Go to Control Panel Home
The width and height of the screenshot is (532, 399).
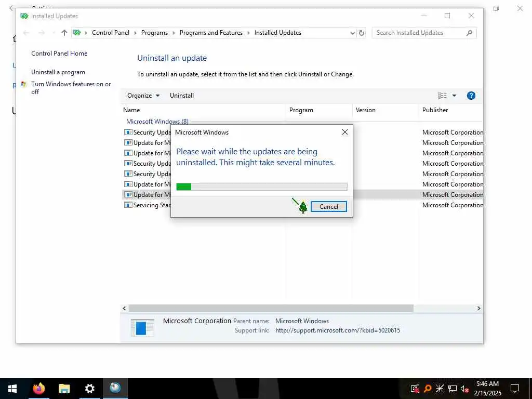coord(59,54)
